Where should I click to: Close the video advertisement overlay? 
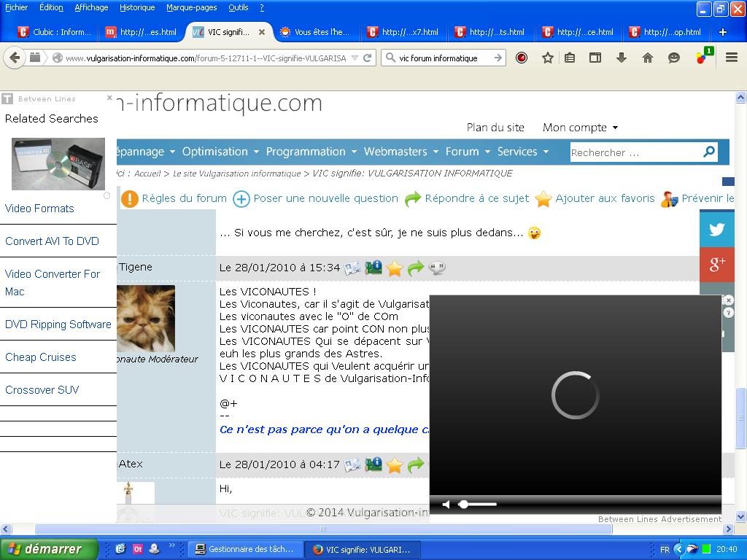[x=728, y=300]
